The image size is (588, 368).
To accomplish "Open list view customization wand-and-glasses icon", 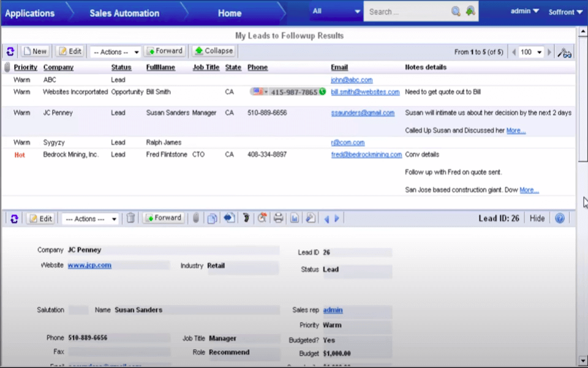I will (x=564, y=52).
